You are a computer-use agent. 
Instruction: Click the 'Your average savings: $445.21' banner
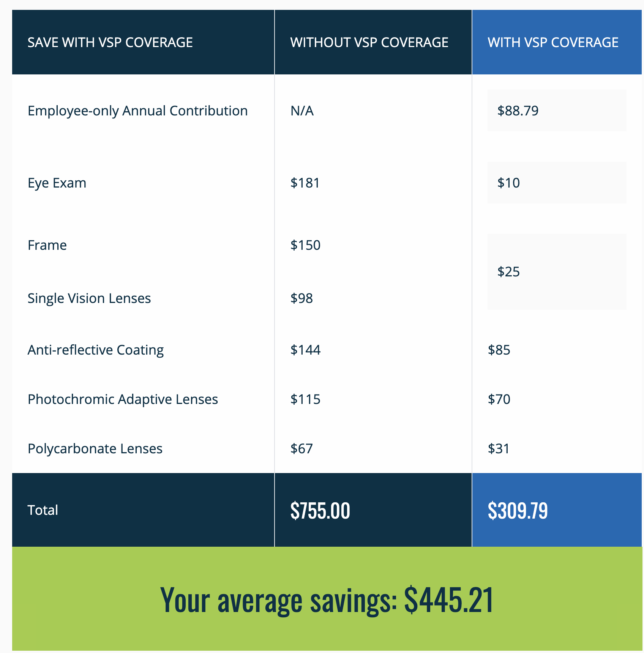point(327,600)
